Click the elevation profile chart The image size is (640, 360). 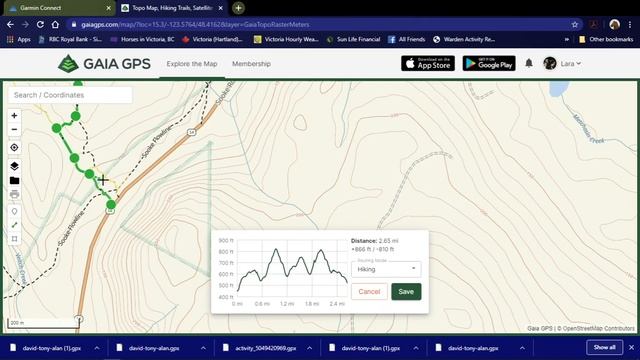click(292, 269)
